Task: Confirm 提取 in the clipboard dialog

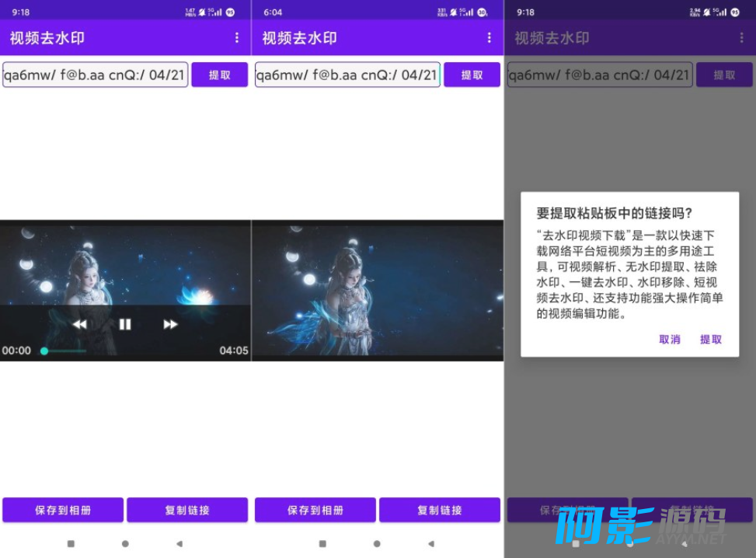Action: (x=711, y=340)
